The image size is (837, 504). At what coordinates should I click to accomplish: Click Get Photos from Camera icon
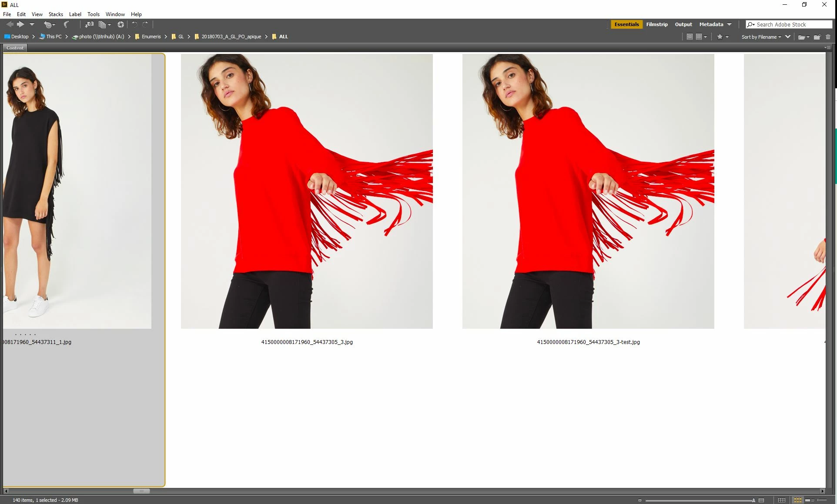click(x=89, y=25)
